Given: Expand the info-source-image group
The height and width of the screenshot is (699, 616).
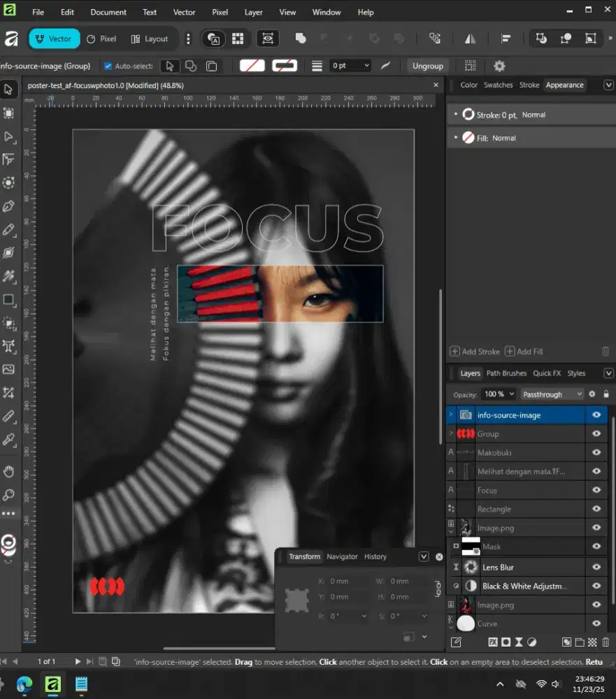Looking at the screenshot, I should point(451,415).
